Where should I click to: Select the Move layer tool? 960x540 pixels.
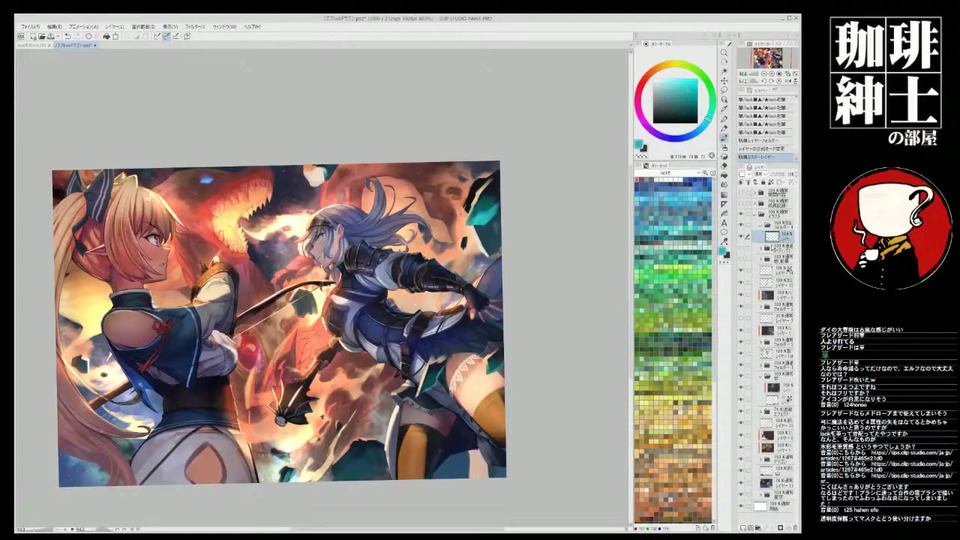(x=724, y=81)
